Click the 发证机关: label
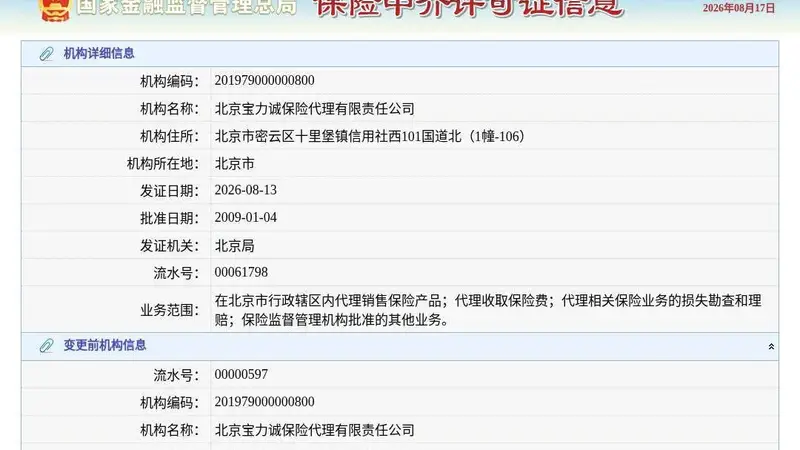The image size is (800, 450). click(169, 246)
